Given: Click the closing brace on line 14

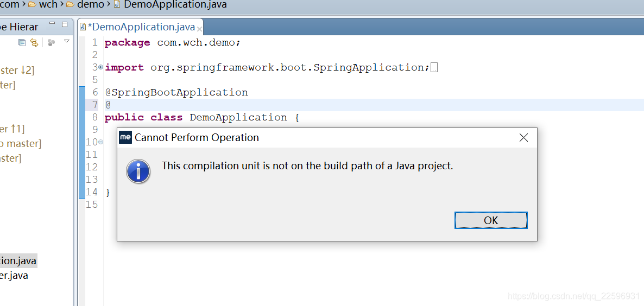Looking at the screenshot, I should [x=108, y=192].
